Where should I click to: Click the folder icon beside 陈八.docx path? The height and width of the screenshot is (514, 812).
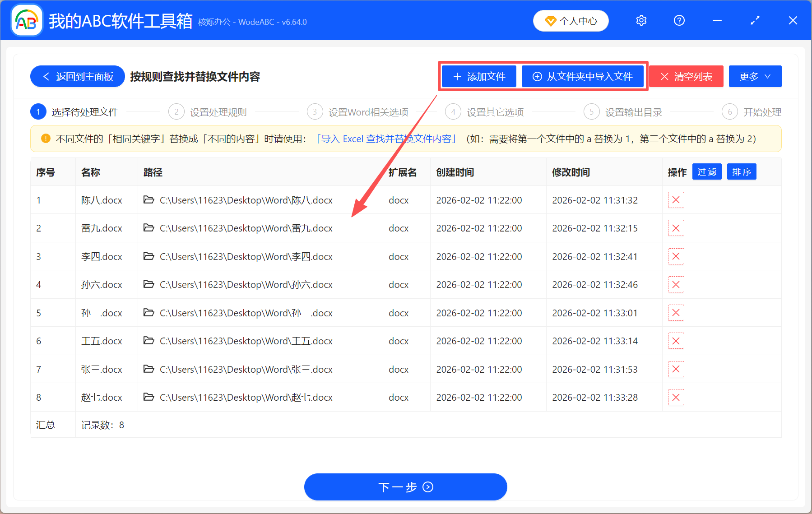coord(149,200)
